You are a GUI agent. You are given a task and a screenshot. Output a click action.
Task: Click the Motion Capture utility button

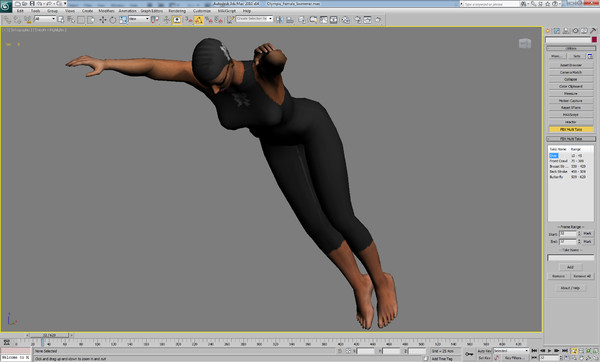point(571,101)
